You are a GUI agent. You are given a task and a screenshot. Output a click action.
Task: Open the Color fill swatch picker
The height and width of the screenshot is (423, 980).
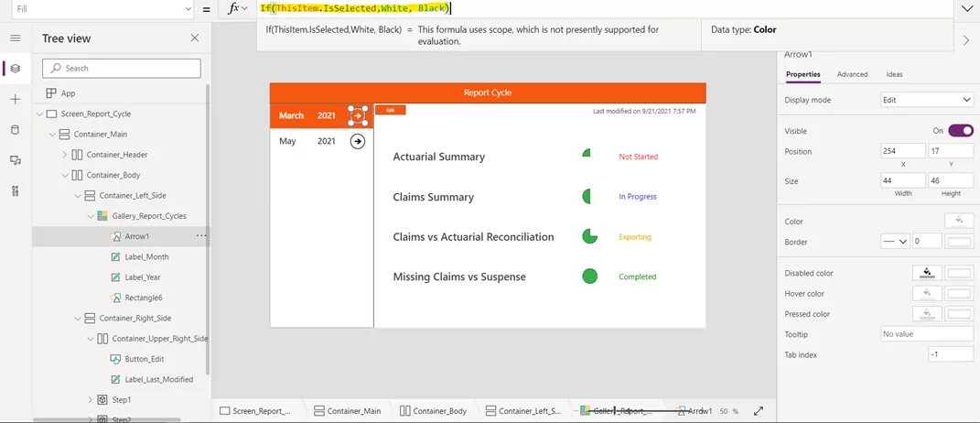coord(959,221)
